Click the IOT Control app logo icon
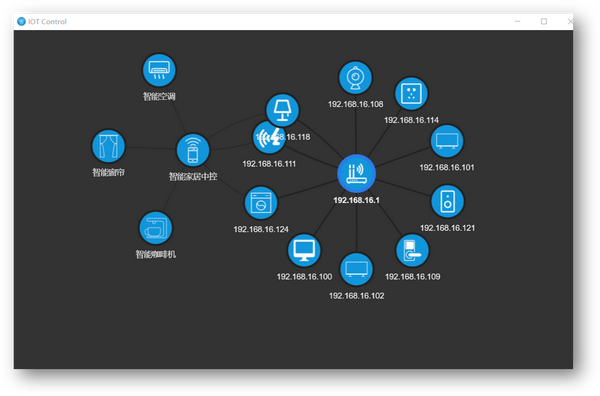 coord(21,21)
